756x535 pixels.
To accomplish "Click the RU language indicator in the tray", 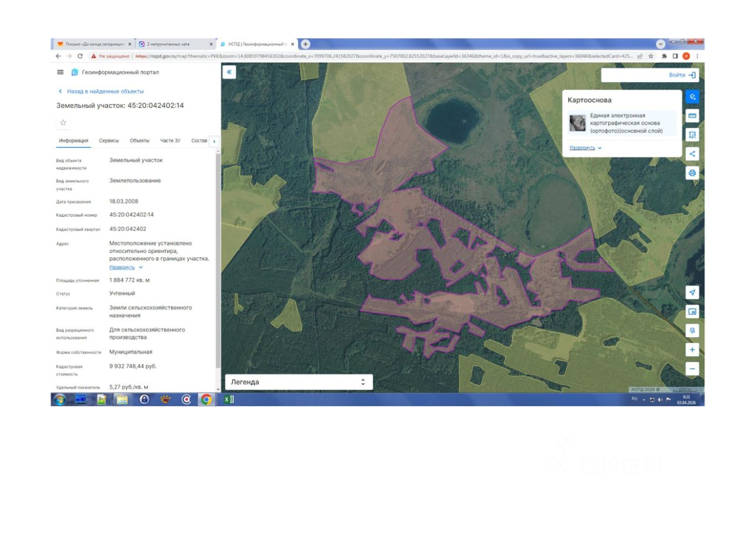I will tap(635, 399).
